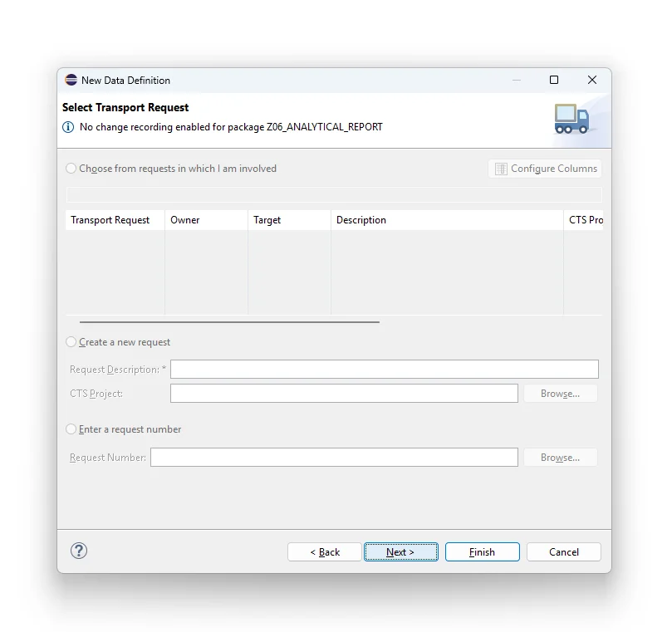Go to the previous step with Back
The height and width of the screenshot is (632, 672).
click(x=325, y=552)
